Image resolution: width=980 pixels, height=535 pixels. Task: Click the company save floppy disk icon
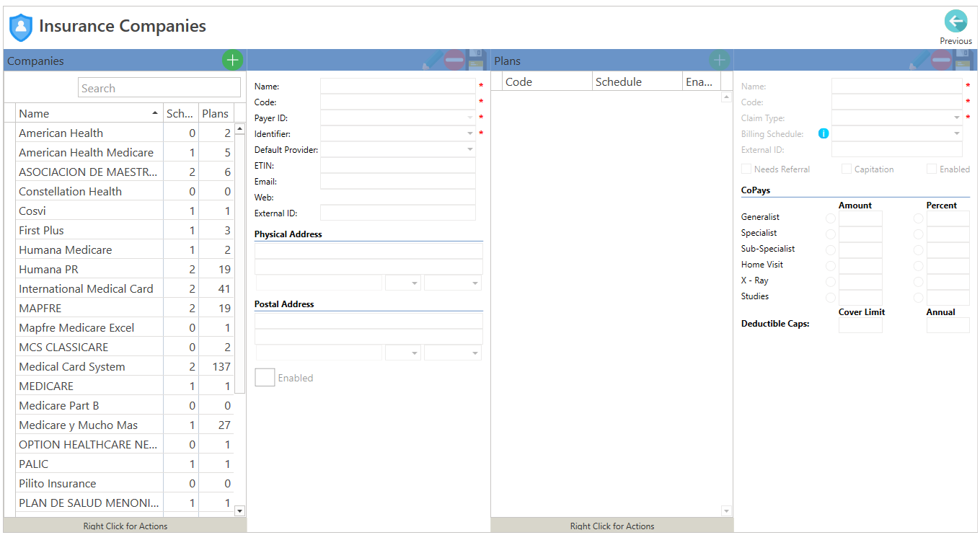[477, 60]
